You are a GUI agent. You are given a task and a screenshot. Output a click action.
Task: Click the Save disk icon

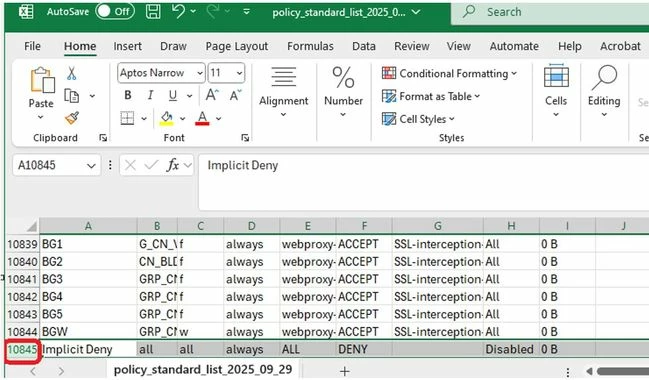pyautogui.click(x=153, y=12)
